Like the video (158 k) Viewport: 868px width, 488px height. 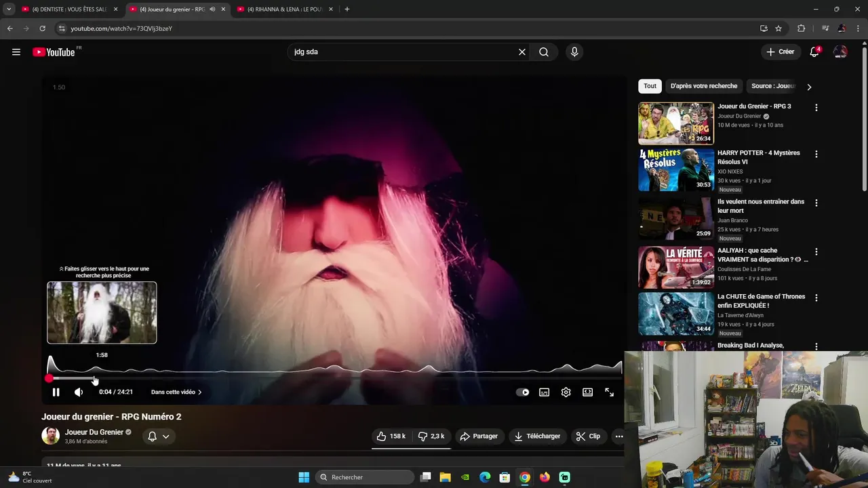pos(391,436)
